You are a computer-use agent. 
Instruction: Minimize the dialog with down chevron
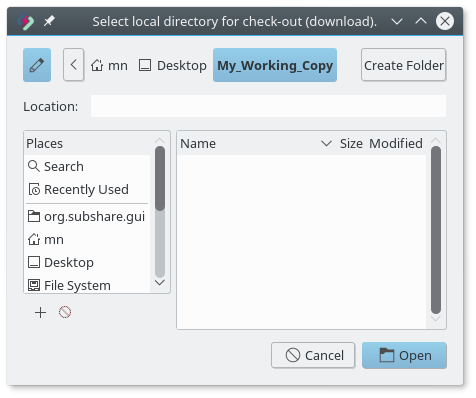click(x=397, y=21)
